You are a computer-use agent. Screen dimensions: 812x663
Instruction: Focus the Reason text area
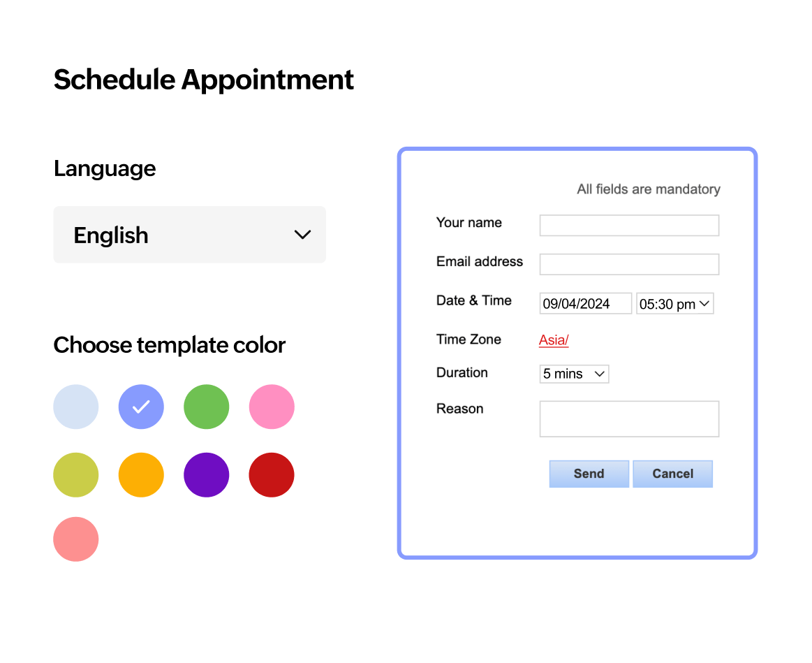click(x=629, y=419)
